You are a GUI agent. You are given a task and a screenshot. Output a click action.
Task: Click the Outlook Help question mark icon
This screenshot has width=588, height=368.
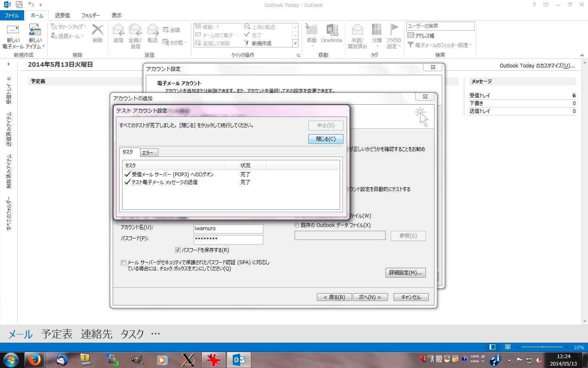point(534,4)
